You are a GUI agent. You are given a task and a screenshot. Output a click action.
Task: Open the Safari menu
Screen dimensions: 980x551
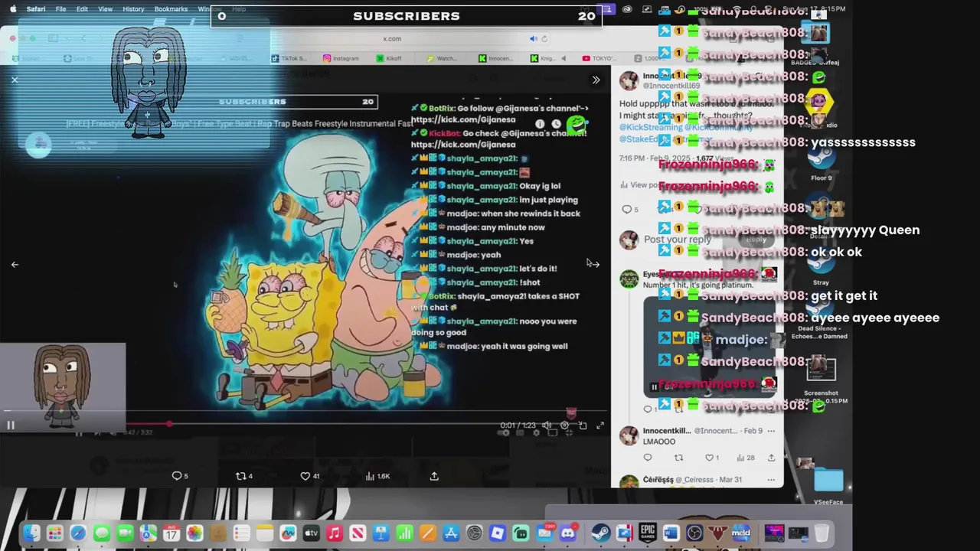(x=35, y=9)
